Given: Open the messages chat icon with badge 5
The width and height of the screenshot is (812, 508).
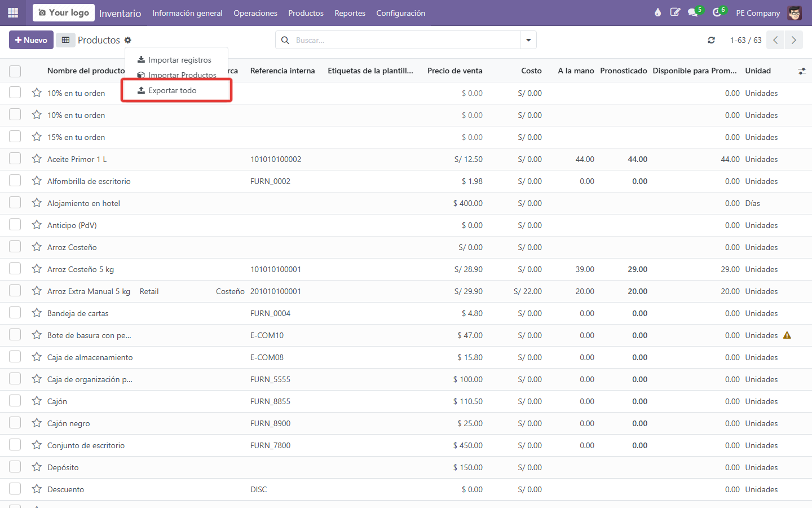Looking at the screenshot, I should point(693,12).
